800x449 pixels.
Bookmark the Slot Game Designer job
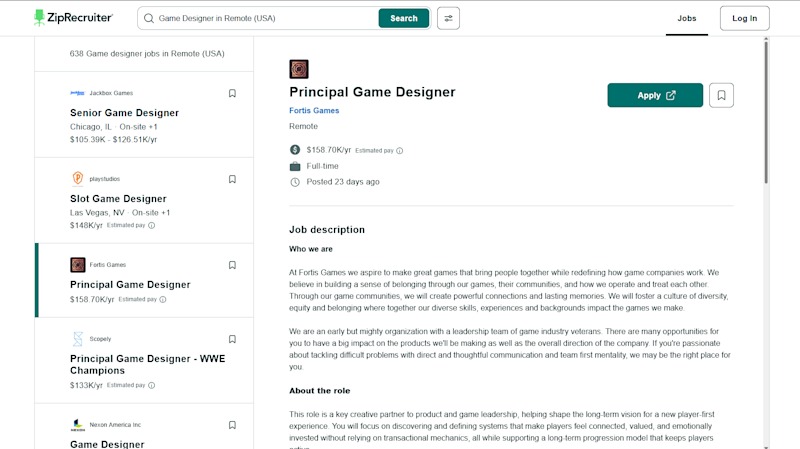(x=232, y=179)
